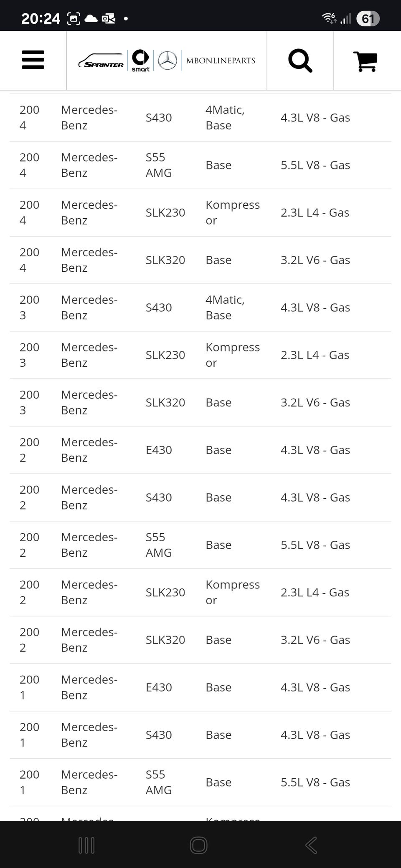
Task: Tap the Mercedes-Benz star logo
Action: click(168, 61)
